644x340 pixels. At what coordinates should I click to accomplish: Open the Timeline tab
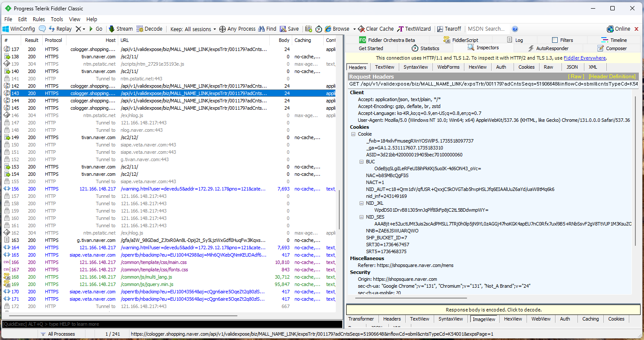pos(614,40)
